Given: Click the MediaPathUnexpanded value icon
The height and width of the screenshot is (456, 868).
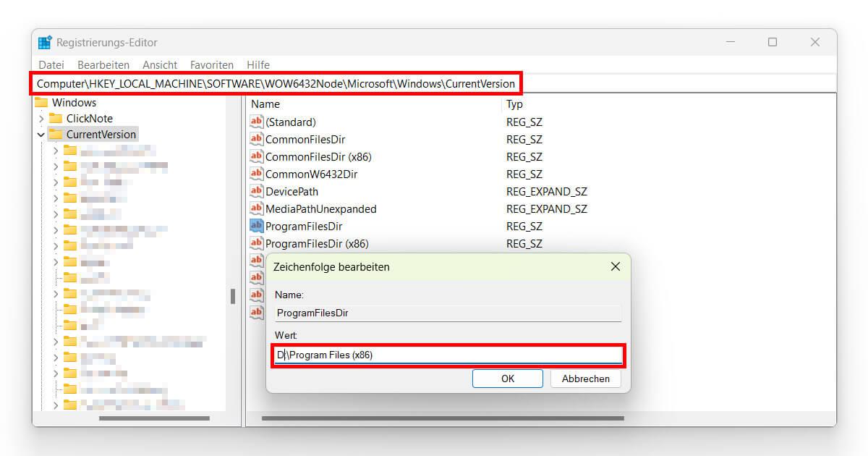Looking at the screenshot, I should click(x=256, y=208).
